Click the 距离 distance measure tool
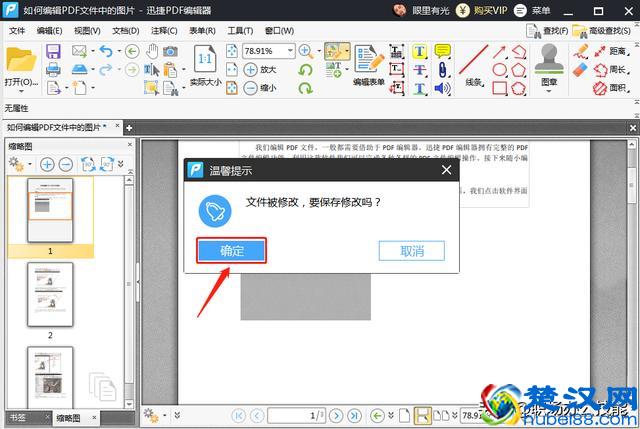This screenshot has width=640, height=429. coord(611,51)
